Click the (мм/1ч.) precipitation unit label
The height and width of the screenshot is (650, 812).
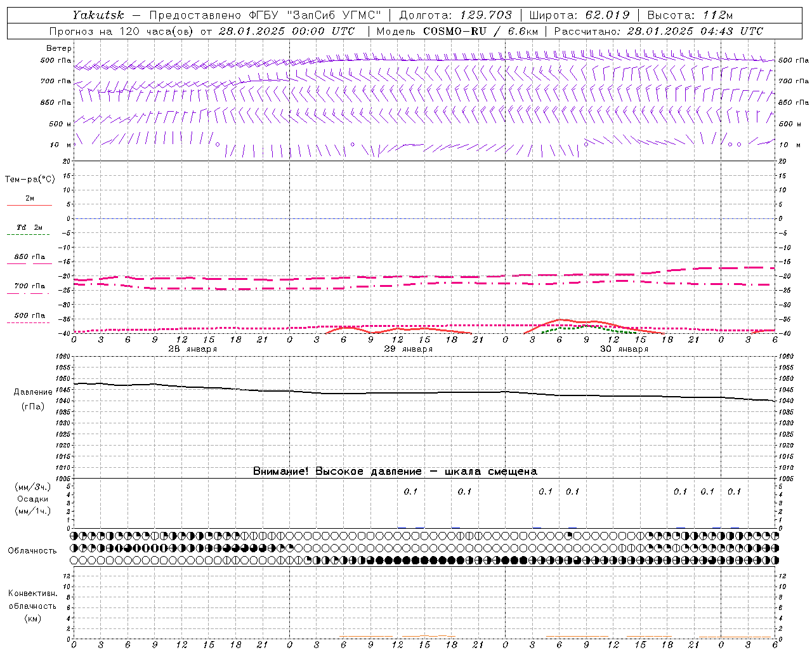(32, 511)
